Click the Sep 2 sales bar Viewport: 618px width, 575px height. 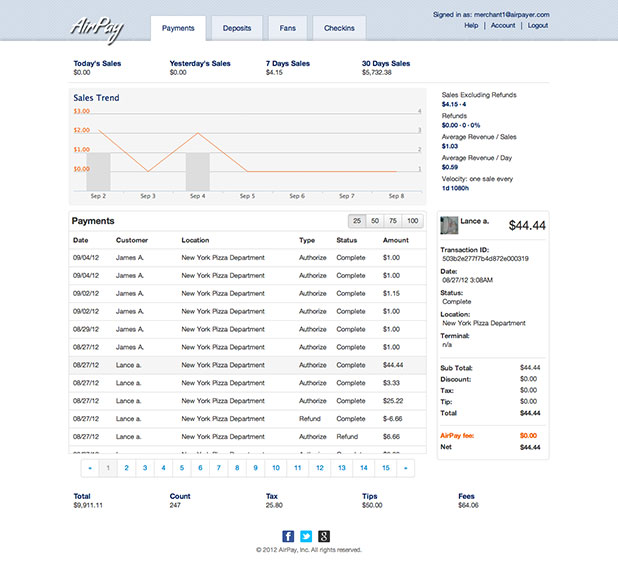(99, 171)
